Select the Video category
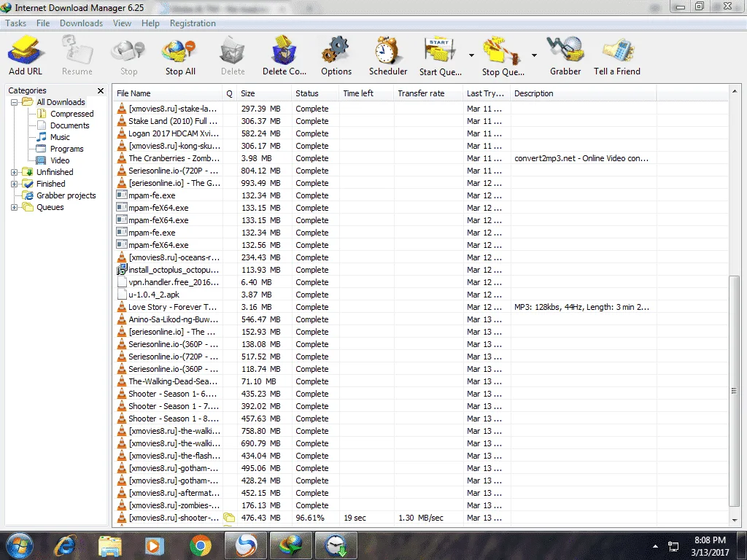The height and width of the screenshot is (560, 747). click(x=60, y=160)
